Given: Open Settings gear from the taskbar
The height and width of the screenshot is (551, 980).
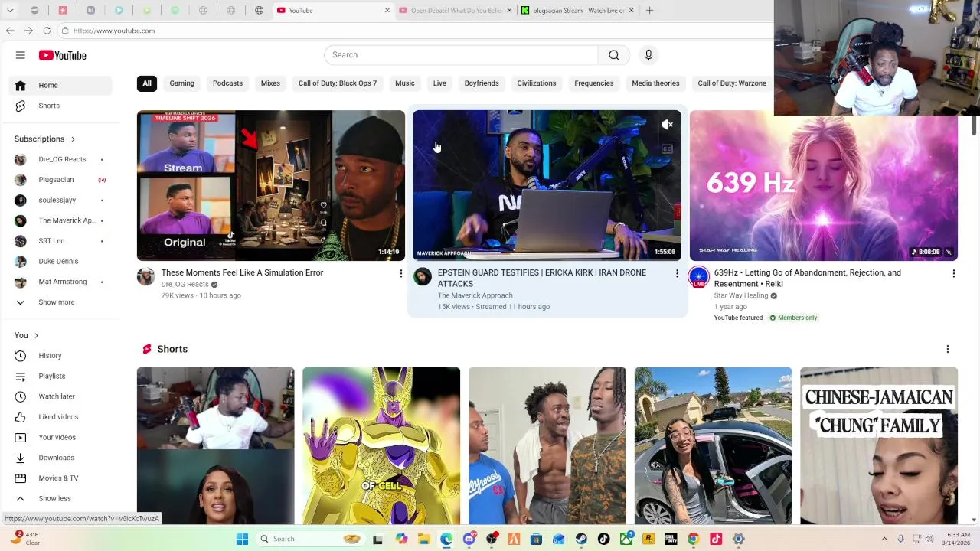Looking at the screenshot, I should (739, 539).
